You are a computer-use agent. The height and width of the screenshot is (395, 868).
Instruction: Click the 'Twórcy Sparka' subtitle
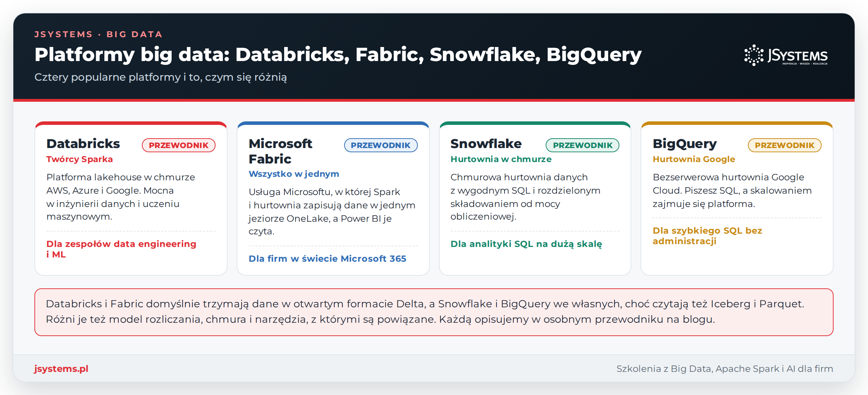tap(80, 159)
